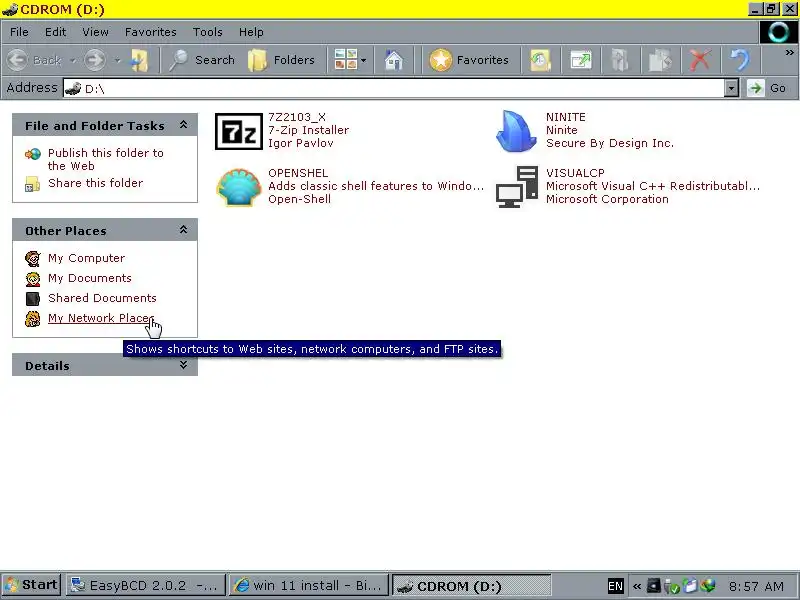
Task: Select the OPENSHEL file name
Action: [298, 173]
